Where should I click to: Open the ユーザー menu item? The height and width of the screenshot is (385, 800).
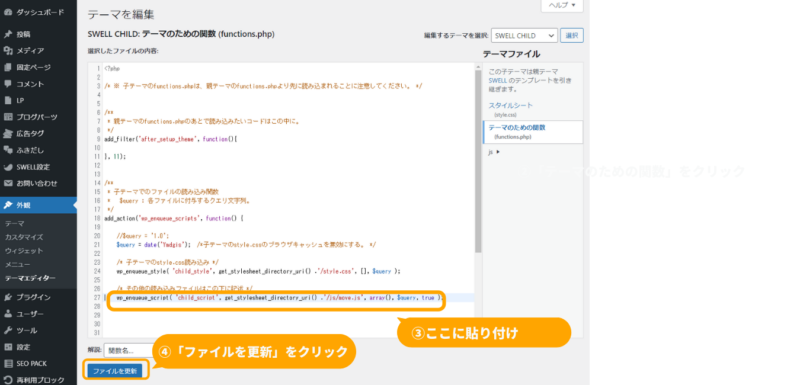pos(30,314)
